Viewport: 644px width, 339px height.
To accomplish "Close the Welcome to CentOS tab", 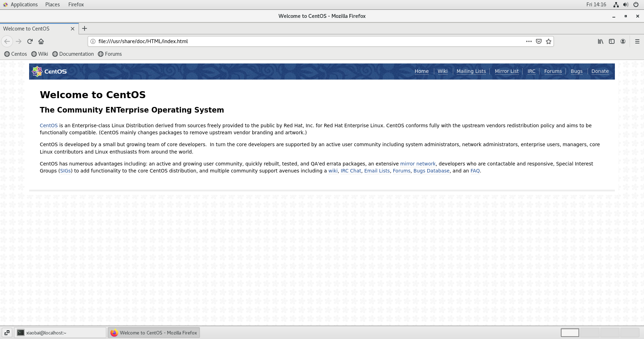I will (x=73, y=29).
